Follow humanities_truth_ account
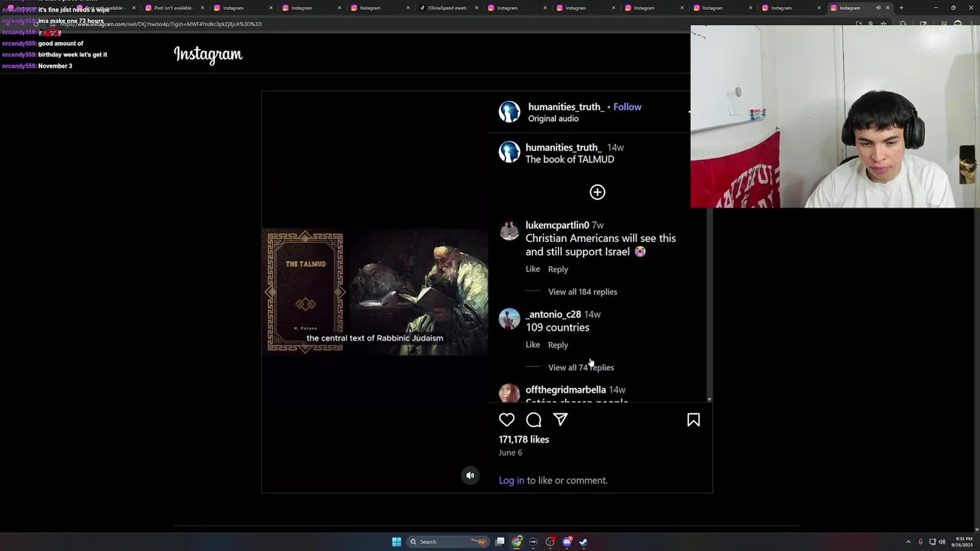Viewport: 980px width, 551px height. (x=627, y=107)
